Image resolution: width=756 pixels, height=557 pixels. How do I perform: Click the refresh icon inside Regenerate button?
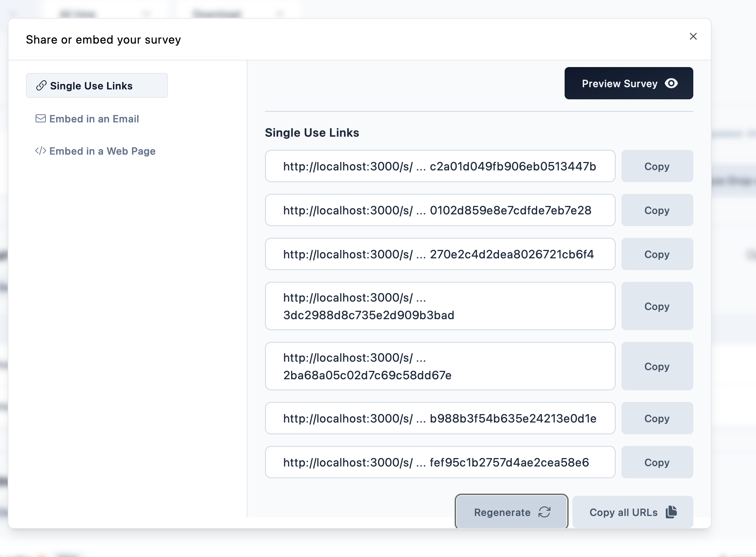[544, 512]
